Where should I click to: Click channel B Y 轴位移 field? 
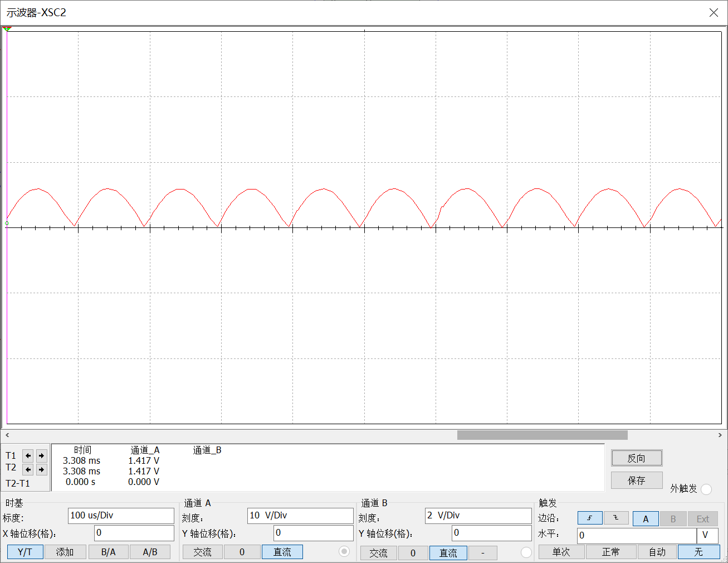(x=492, y=533)
